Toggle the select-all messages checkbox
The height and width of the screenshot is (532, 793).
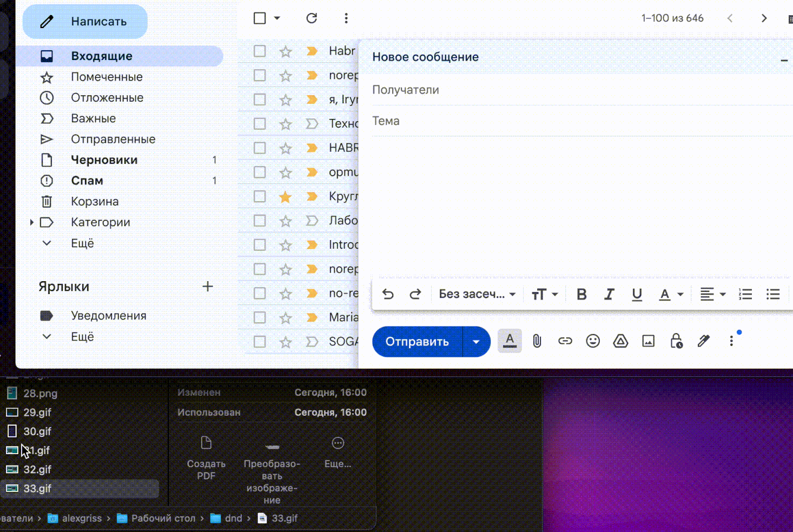tap(260, 18)
